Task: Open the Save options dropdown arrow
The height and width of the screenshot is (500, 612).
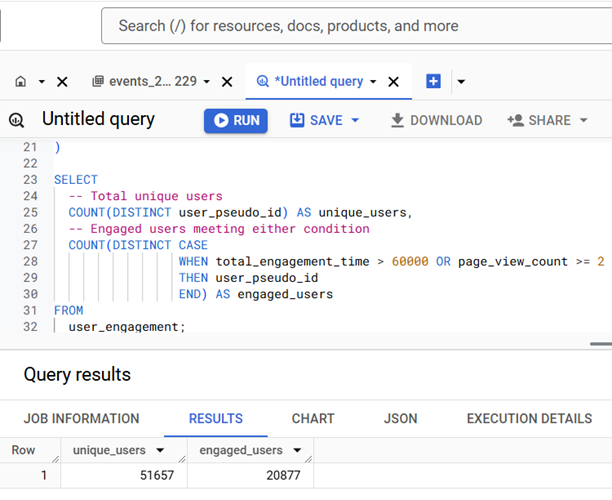Action: coord(355,120)
